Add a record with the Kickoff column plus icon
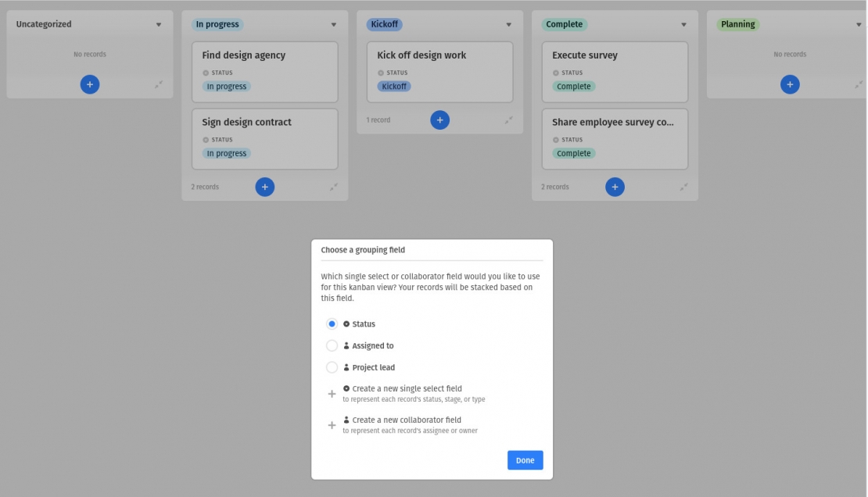The height and width of the screenshot is (497, 868). tap(439, 120)
